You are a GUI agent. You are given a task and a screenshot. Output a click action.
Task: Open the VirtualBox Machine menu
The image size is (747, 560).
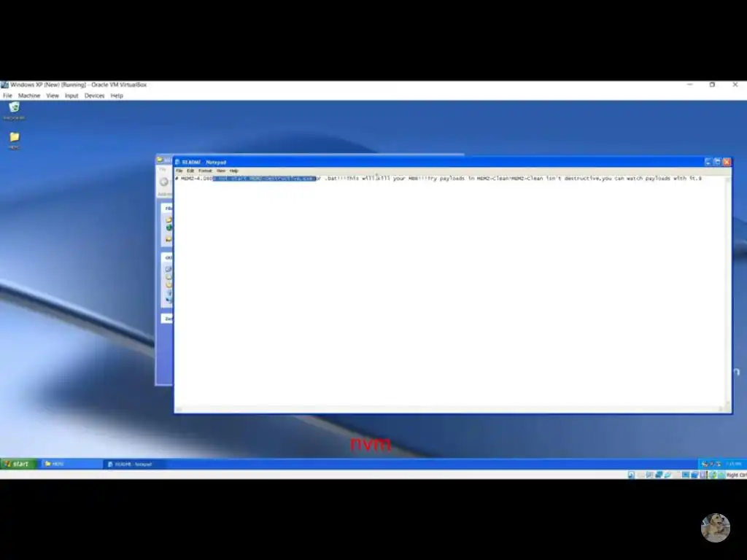click(x=29, y=96)
